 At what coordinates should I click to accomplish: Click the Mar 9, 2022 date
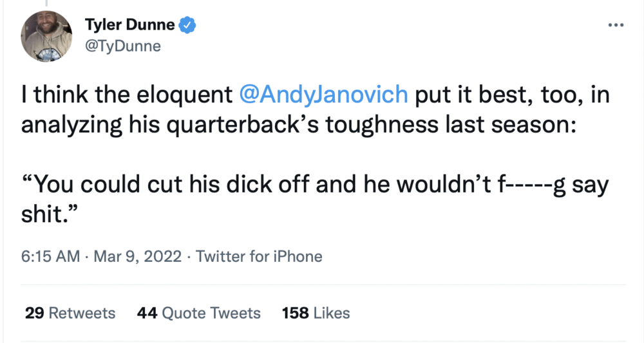tap(136, 257)
